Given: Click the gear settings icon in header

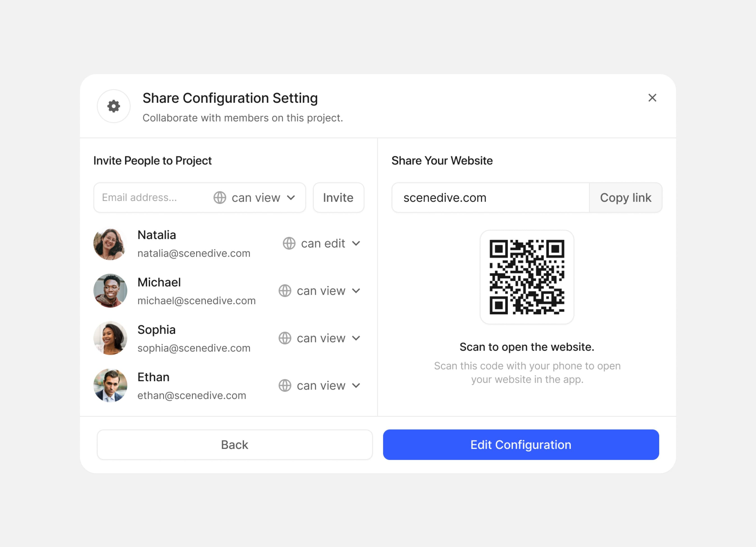Looking at the screenshot, I should (114, 106).
